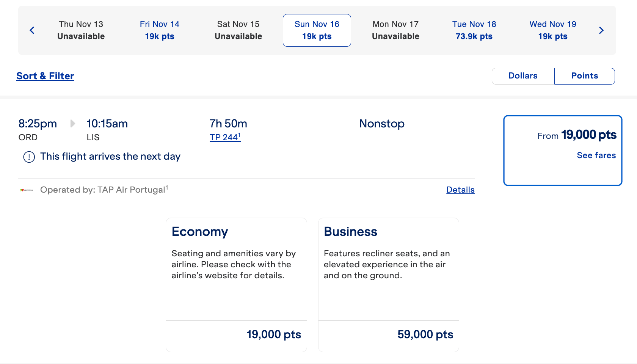Image resolution: width=637 pixels, height=364 pixels.
Task: Choose Wed Nov 19 date option
Action: click(553, 30)
